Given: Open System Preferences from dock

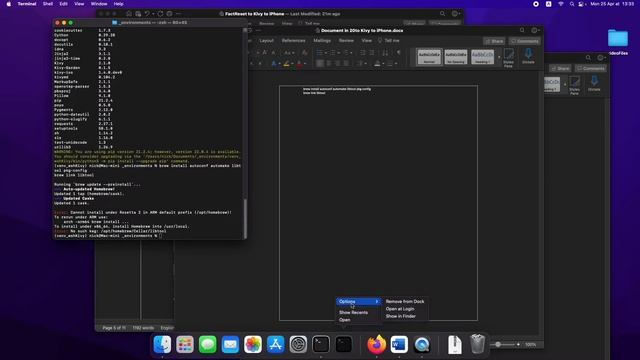Looking at the screenshot, I should (x=298, y=344).
